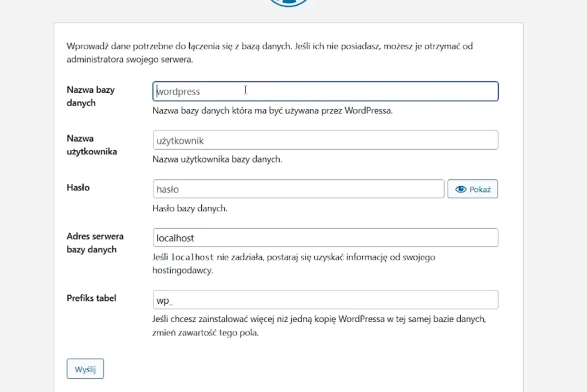587x392 pixels.
Task: Click the 'Nazwa bazy danych' label
Action: point(91,96)
